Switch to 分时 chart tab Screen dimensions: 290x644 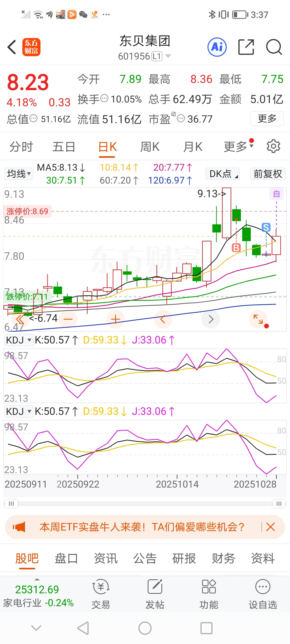pyautogui.click(x=21, y=147)
